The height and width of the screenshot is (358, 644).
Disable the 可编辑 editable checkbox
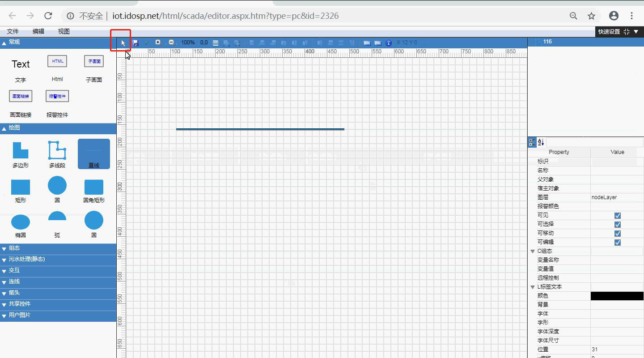click(618, 243)
